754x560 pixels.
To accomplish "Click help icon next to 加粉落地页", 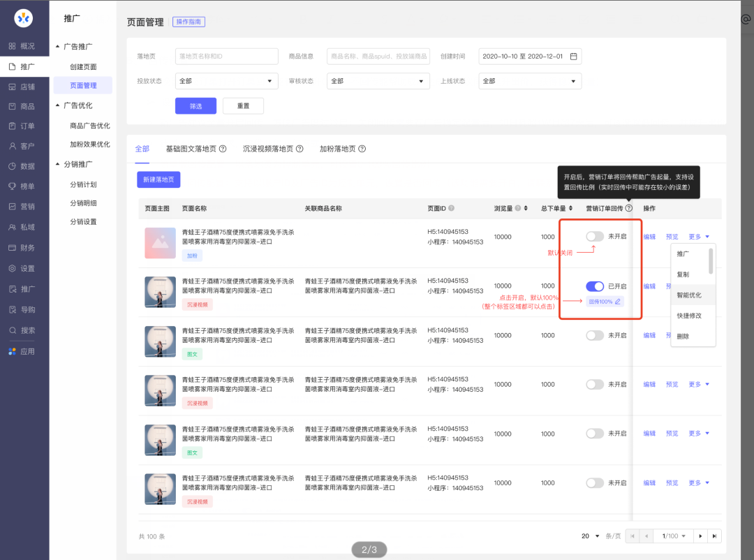I will pyautogui.click(x=362, y=149).
